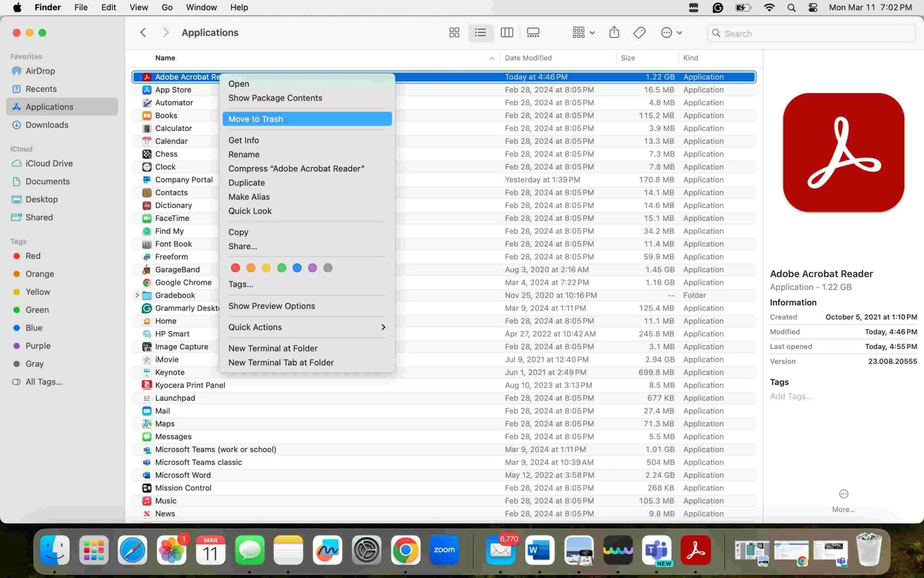Open Google Chrome from the Dock

coord(405,550)
